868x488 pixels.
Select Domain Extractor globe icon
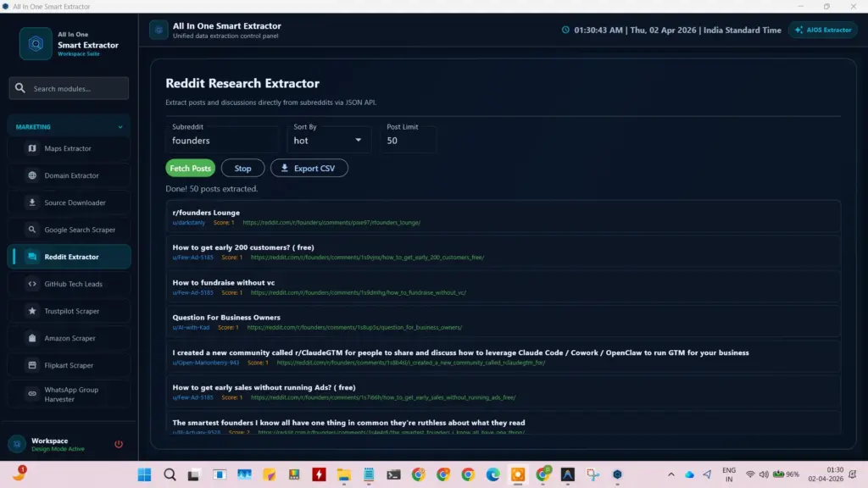click(32, 175)
